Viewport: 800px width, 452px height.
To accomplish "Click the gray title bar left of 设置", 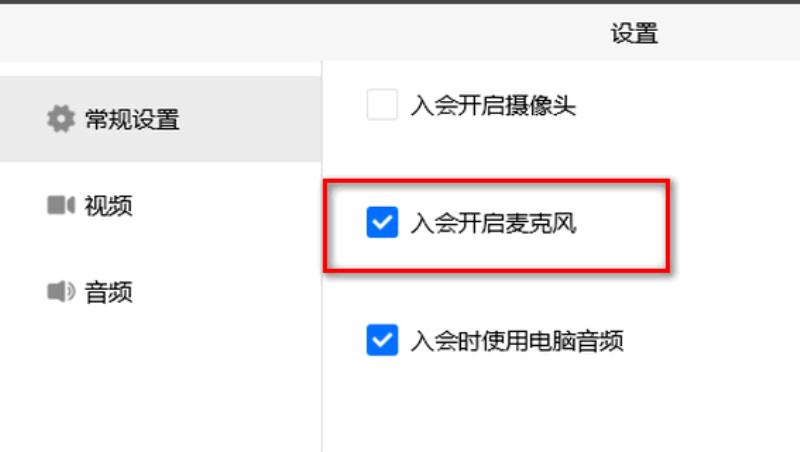I will click(306, 33).
